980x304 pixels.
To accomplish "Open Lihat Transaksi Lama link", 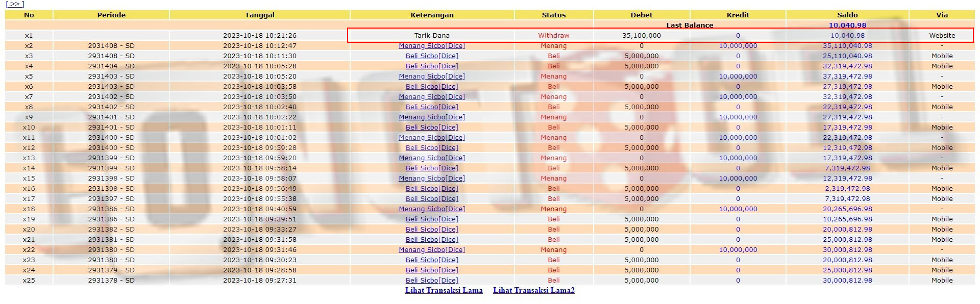I will pyautogui.click(x=444, y=290).
